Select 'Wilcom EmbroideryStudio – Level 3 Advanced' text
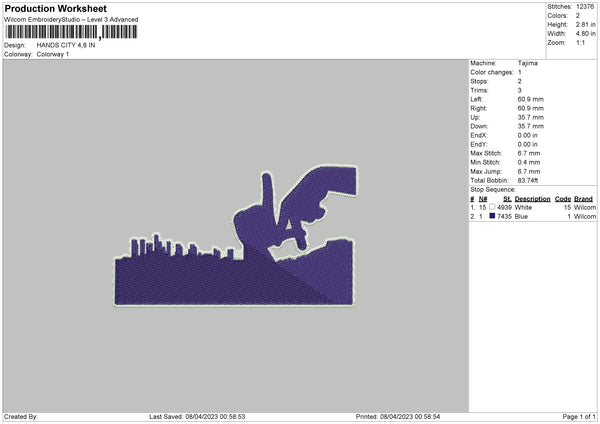The image size is (600, 424). [x=71, y=19]
